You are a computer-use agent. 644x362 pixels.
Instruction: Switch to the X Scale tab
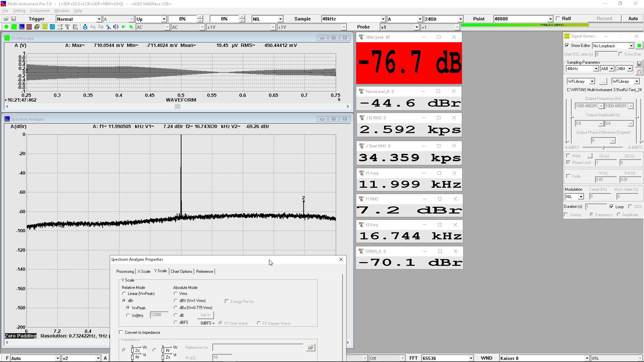point(144,271)
